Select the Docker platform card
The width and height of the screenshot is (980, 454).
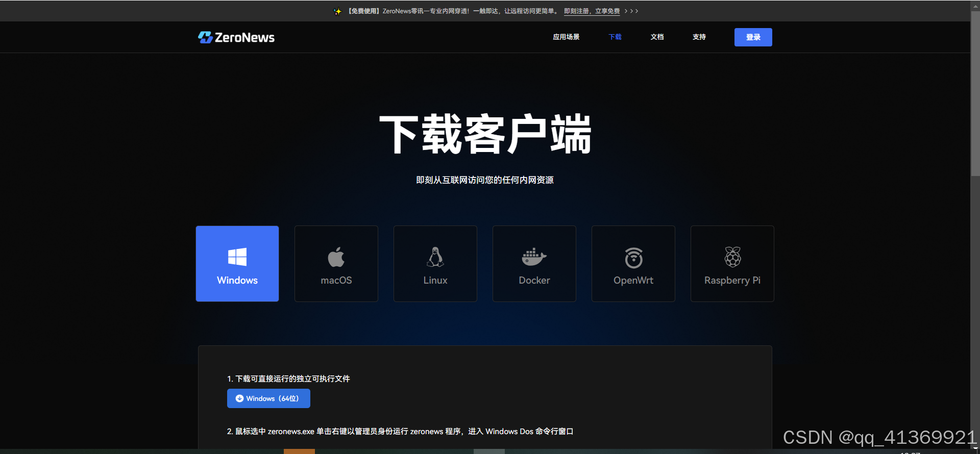coord(534,264)
